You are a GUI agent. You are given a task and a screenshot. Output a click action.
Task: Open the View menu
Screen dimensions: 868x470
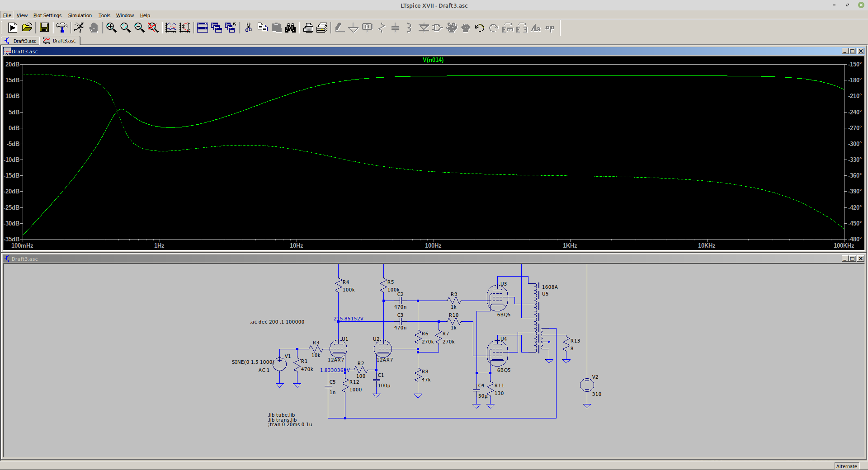point(22,15)
